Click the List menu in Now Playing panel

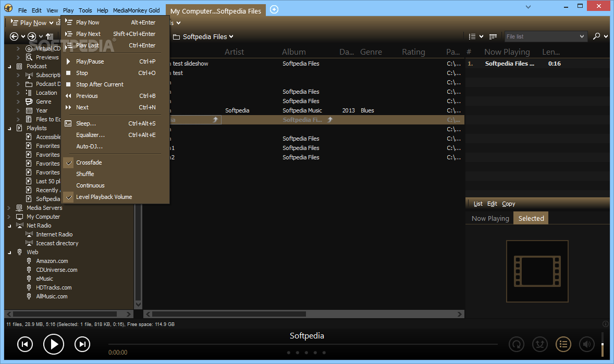pyautogui.click(x=478, y=204)
